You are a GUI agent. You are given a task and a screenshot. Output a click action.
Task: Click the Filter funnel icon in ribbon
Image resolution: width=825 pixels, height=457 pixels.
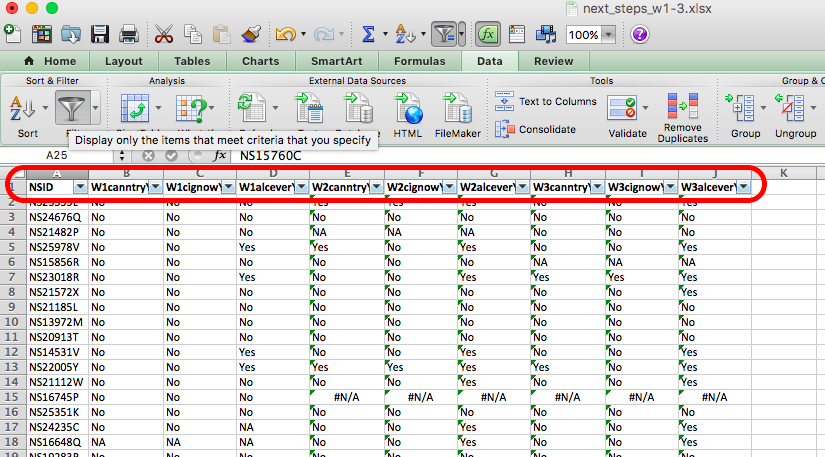tap(70, 106)
